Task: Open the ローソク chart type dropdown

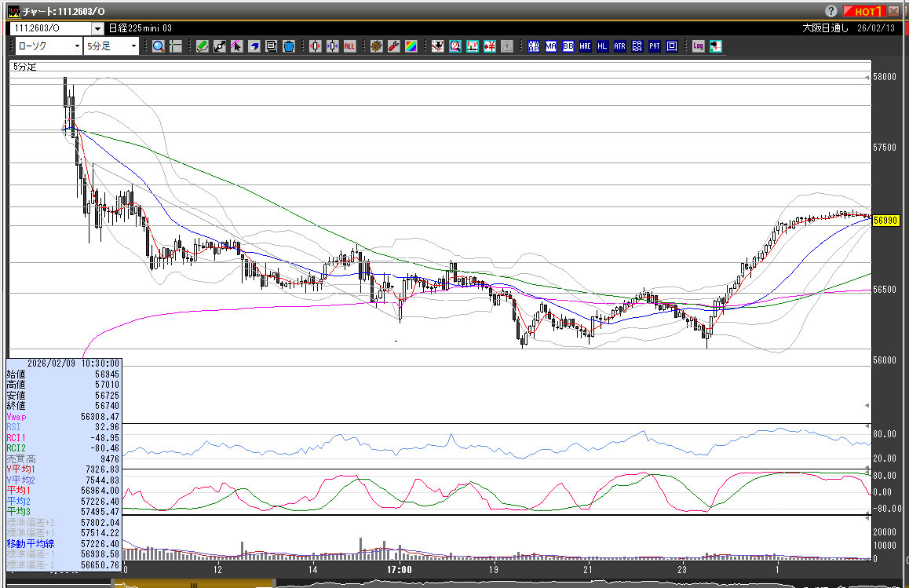Action: tap(48, 46)
